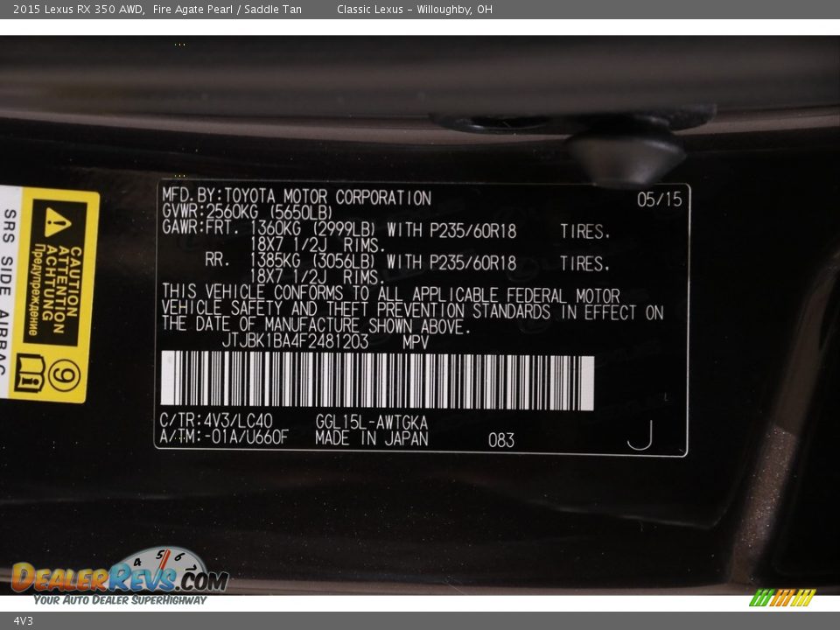Click the 'GVWR:2560KG (5650LB)' line
The width and height of the screenshot is (840, 630).
(x=247, y=212)
